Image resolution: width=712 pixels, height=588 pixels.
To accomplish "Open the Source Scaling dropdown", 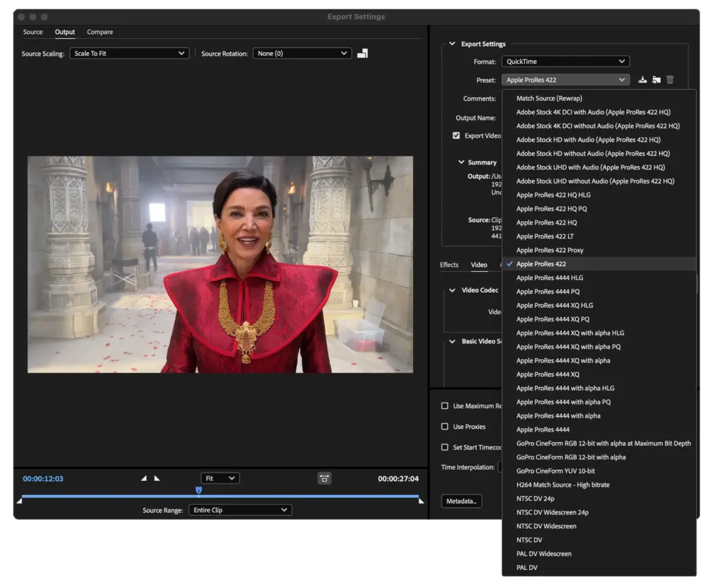I will [129, 54].
